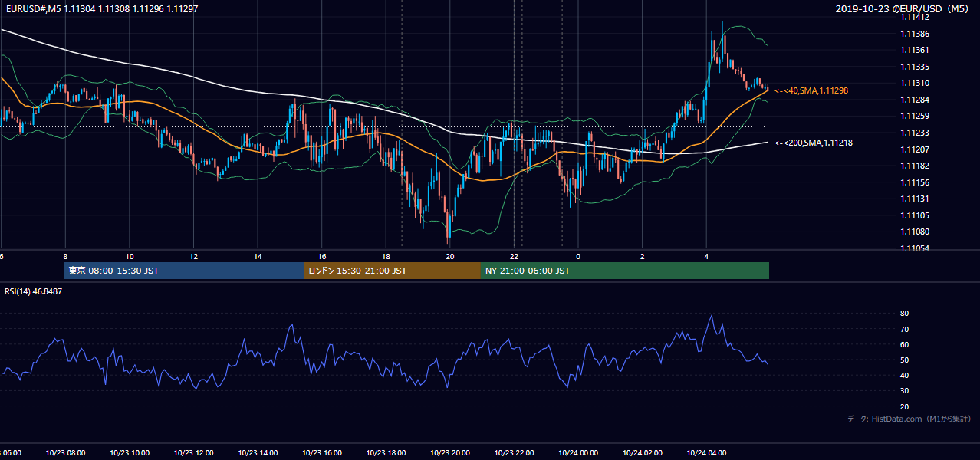Screen dimensions: 980x460
Task: Click RSI scale value 80
Action: tap(905, 314)
